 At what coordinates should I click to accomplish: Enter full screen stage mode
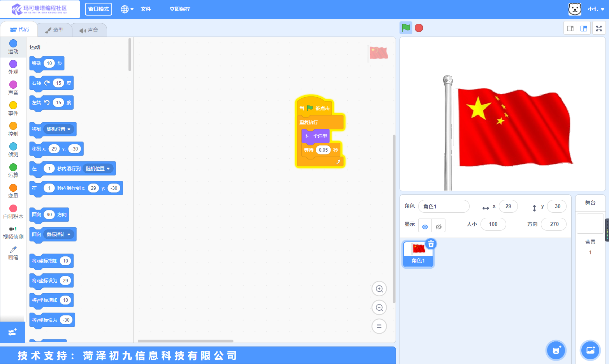[x=599, y=28]
